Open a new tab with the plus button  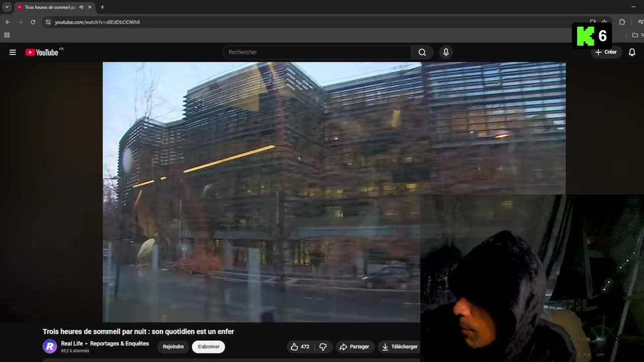(x=102, y=7)
